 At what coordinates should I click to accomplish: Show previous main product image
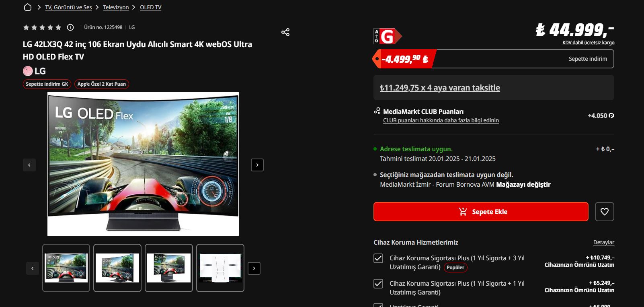point(29,165)
